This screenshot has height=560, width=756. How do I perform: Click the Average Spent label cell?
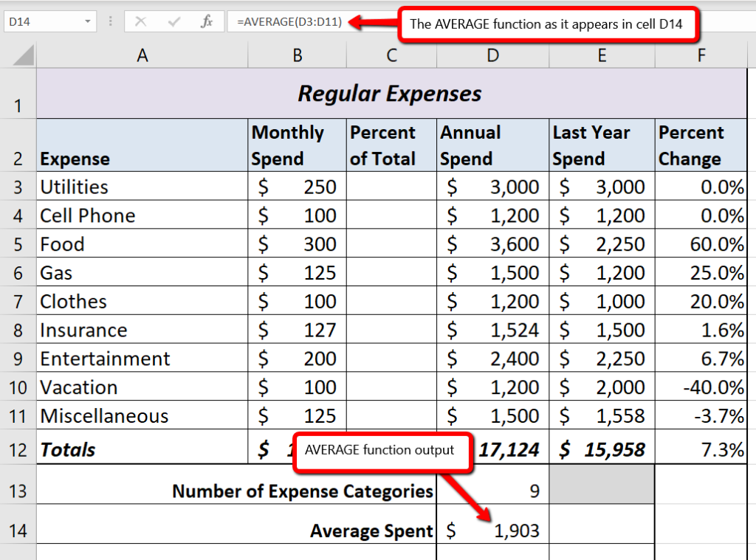(x=236, y=525)
